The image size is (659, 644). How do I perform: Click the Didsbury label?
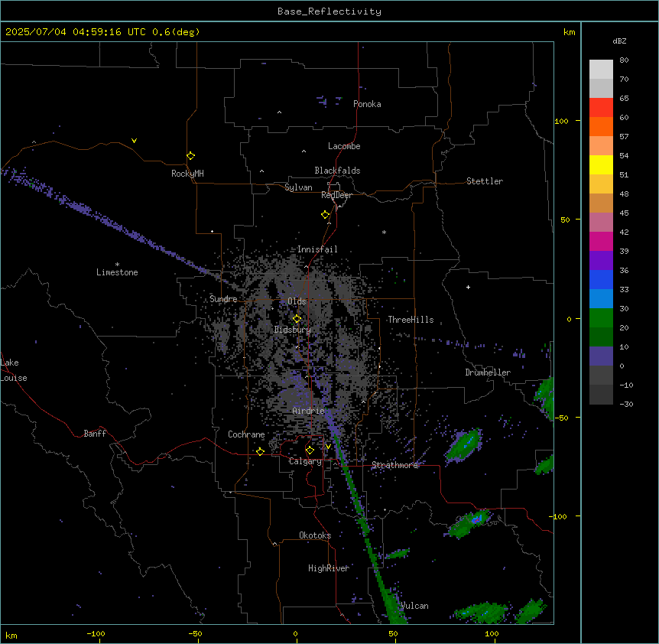pos(293,330)
